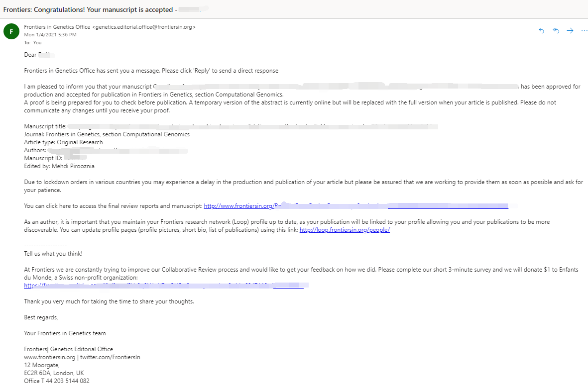Image resolution: width=588 pixels, height=389 pixels.
Task: Click the 'Tell us what you think!' line
Action: [53, 254]
